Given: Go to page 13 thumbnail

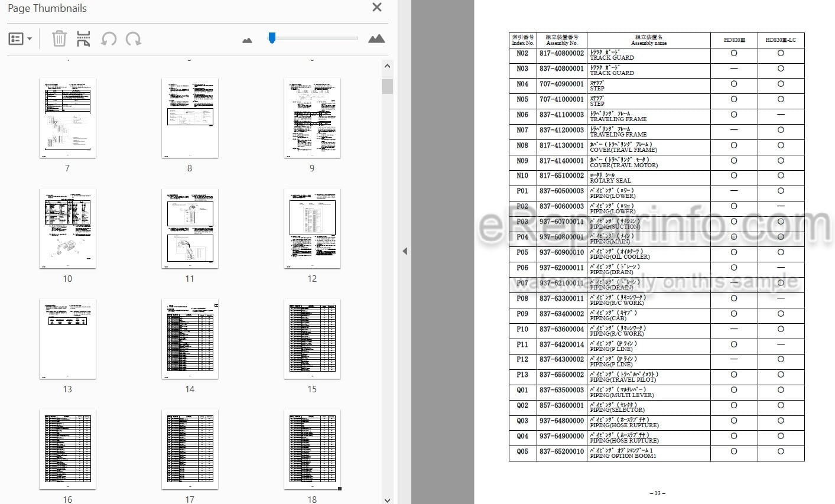Looking at the screenshot, I should point(67,339).
